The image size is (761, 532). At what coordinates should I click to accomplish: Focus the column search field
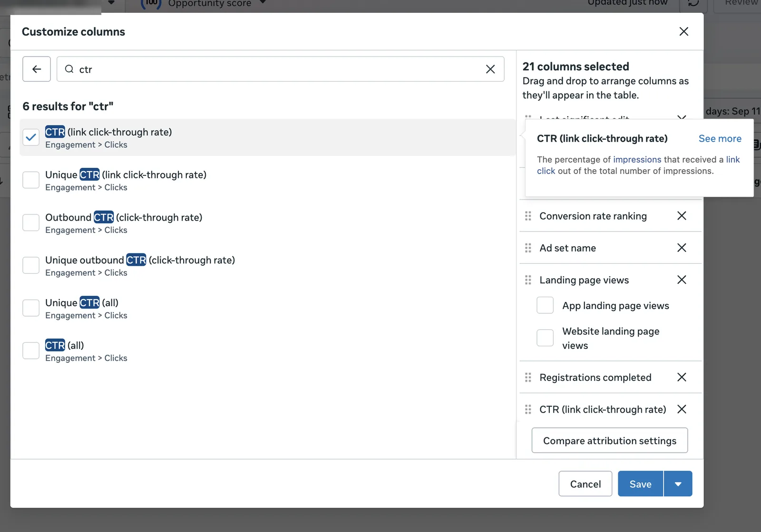click(x=281, y=69)
